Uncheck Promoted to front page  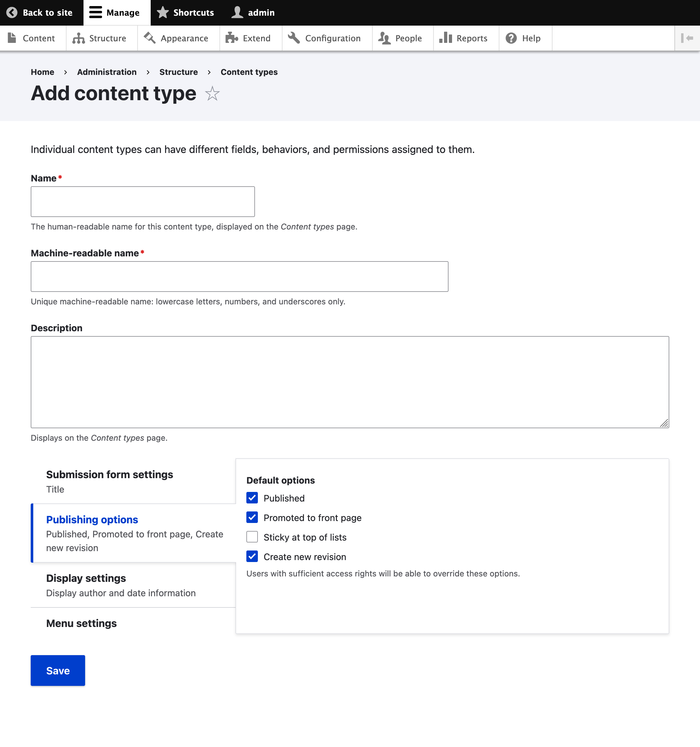[252, 518]
